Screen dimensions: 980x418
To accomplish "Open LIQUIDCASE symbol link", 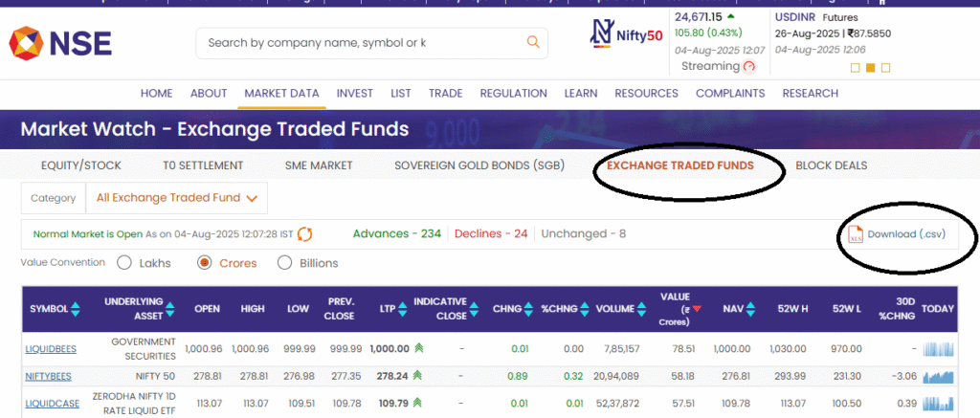I will pos(53,404).
